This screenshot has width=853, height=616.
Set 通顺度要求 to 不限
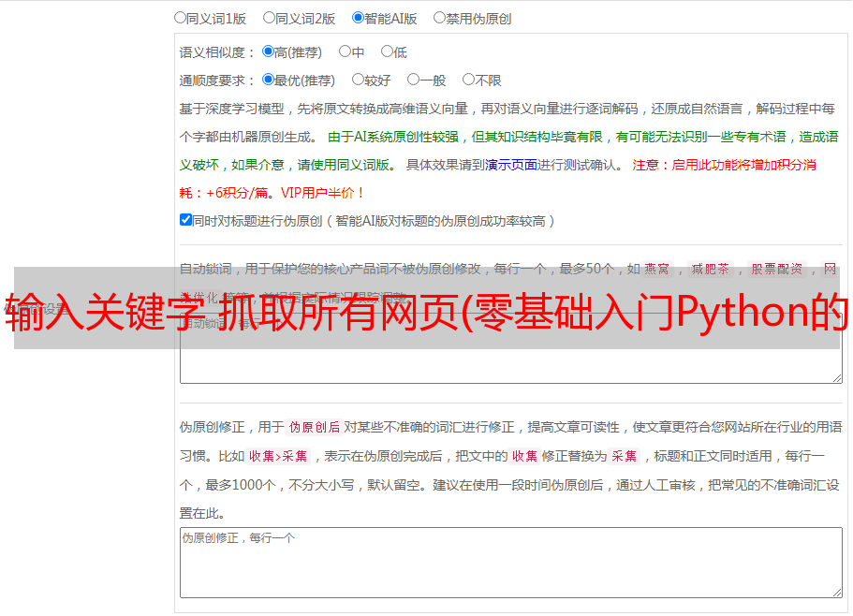tap(468, 80)
